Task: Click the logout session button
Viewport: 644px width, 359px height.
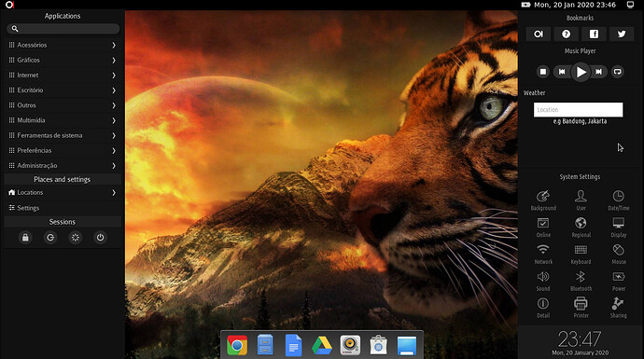Action: (50, 238)
